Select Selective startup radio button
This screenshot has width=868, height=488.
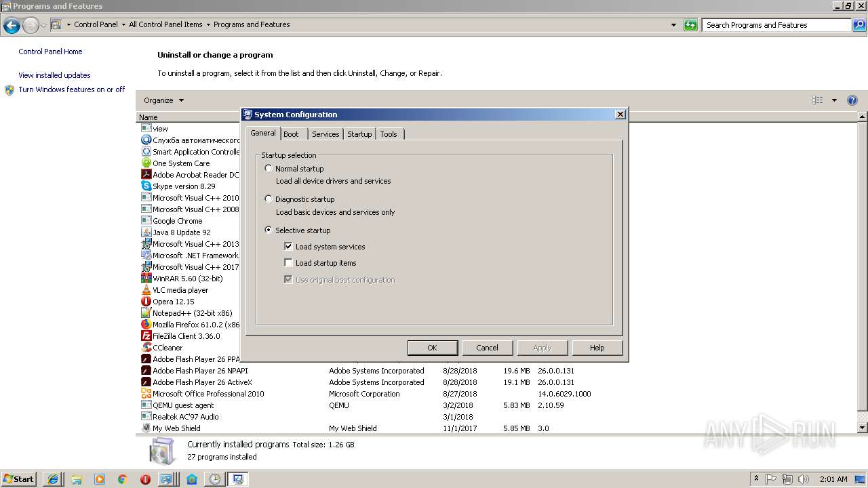[269, 230]
